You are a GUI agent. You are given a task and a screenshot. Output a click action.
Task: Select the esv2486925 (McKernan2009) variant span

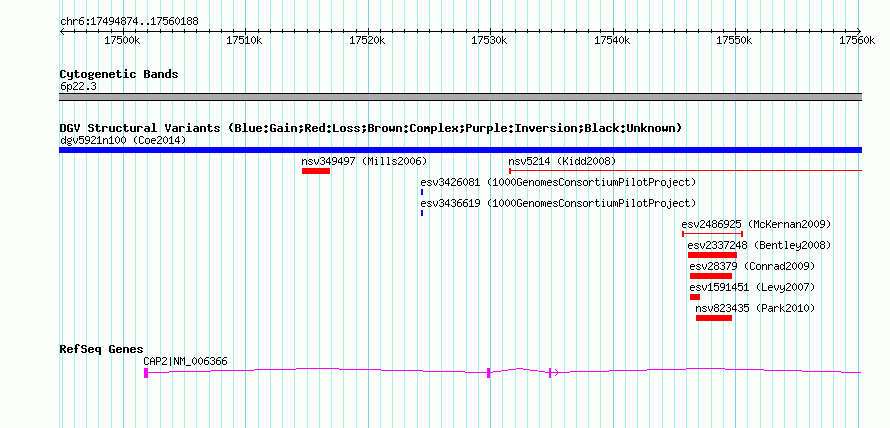712,233
